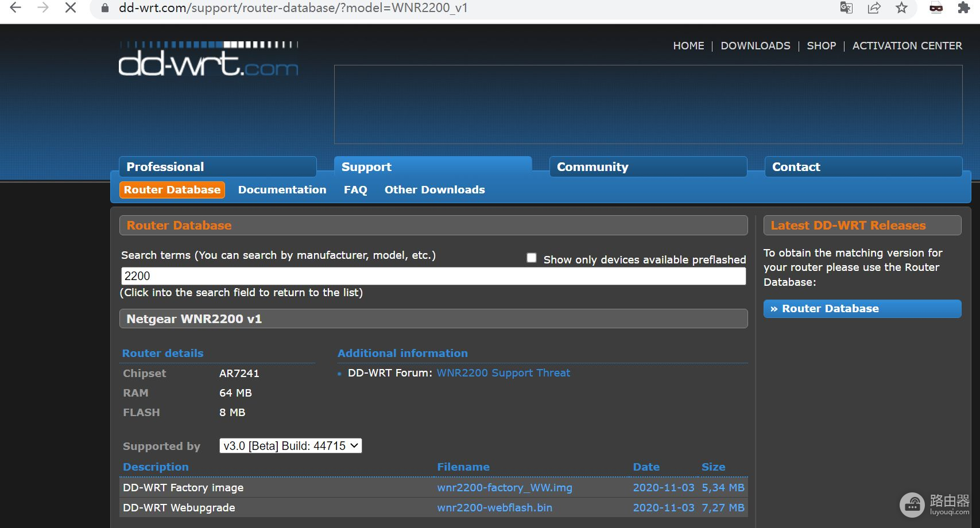980x528 pixels.
Task: Open the extensions puzzle icon
Action: (964, 8)
